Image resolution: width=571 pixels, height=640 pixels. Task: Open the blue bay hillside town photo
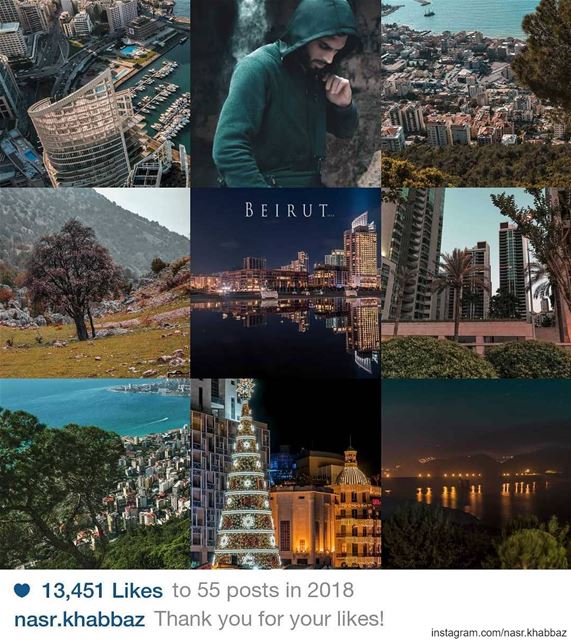95,473
